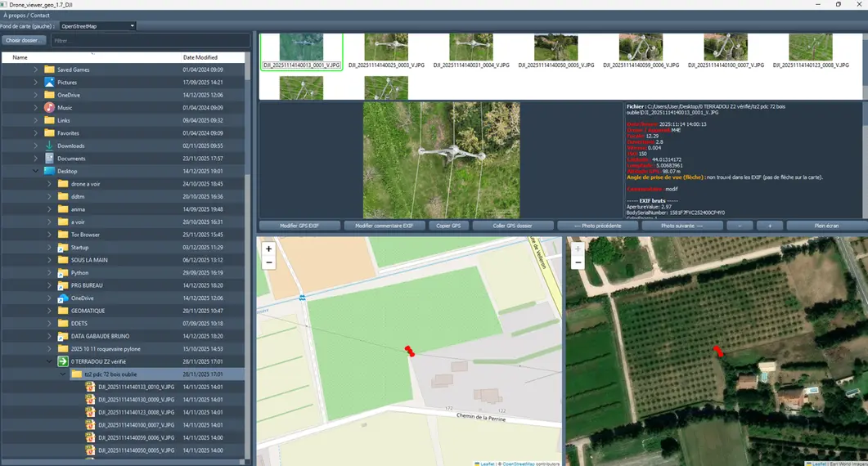The width and height of the screenshot is (868, 466).
Task: Zoom in on the OpenStreetMap left map
Action: [x=268, y=249]
